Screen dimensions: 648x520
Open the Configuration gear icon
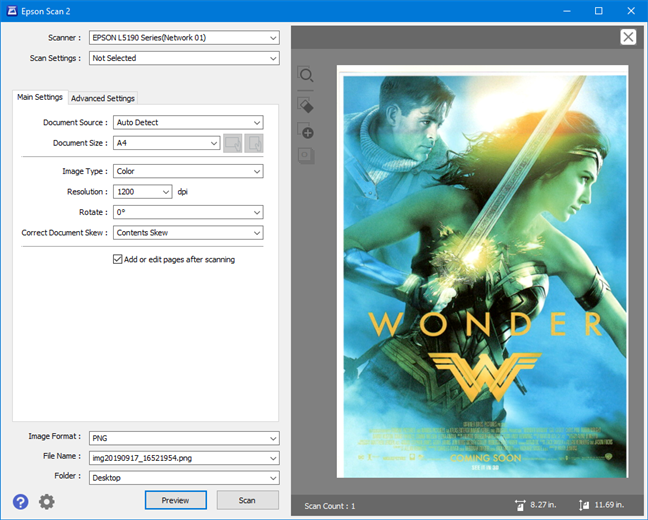point(46,501)
